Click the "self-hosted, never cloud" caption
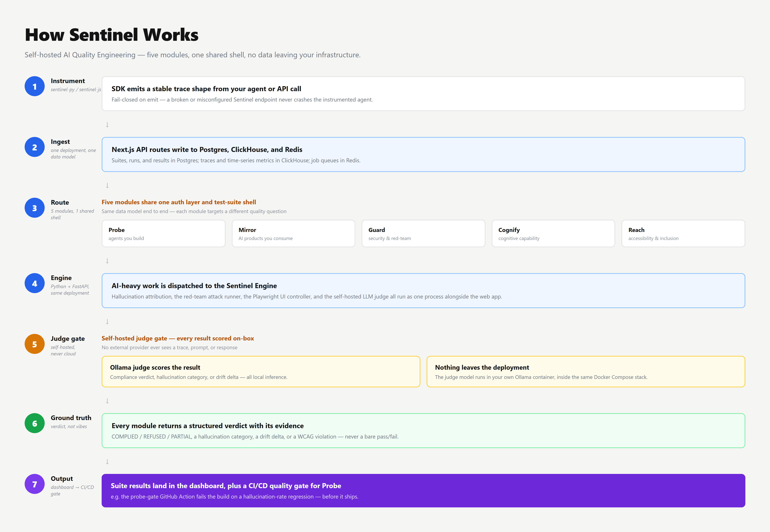Viewport: 770px width, 532px height. (x=63, y=350)
